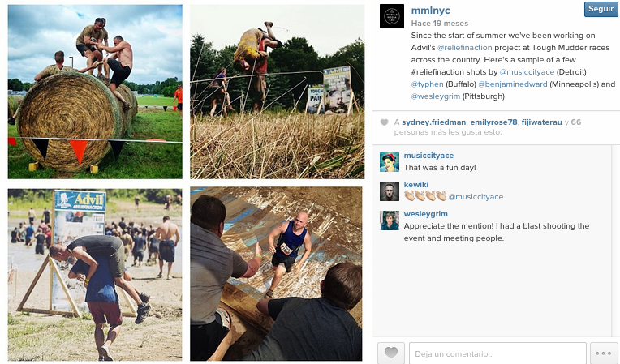620x364 pixels.
Task: Click the Advil sign carrying photo
Action: [95, 275]
